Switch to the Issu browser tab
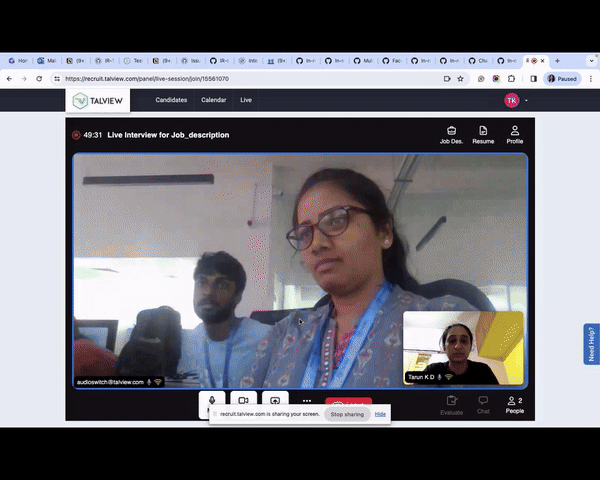This screenshot has width=600, height=480. tap(190, 61)
